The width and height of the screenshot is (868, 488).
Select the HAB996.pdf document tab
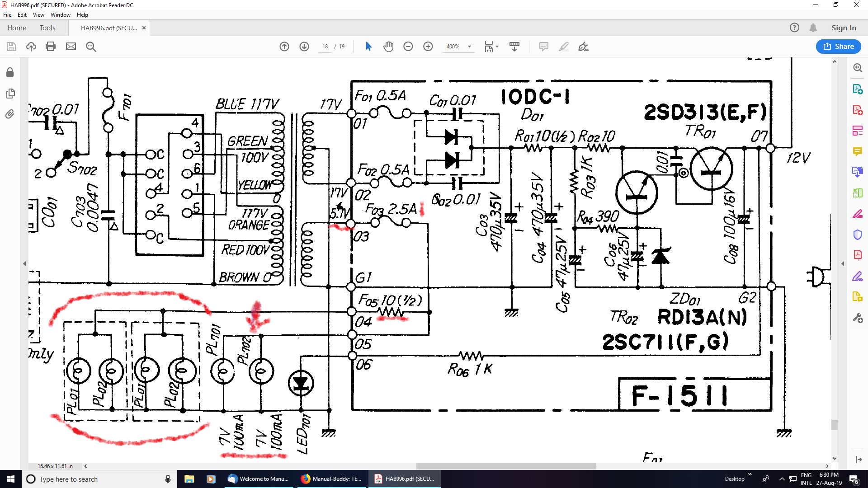pyautogui.click(x=108, y=28)
